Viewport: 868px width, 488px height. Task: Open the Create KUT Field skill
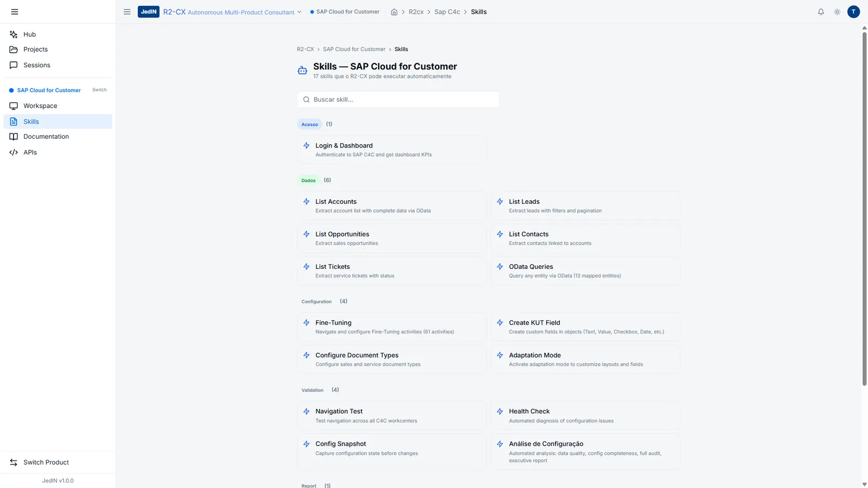point(585,326)
